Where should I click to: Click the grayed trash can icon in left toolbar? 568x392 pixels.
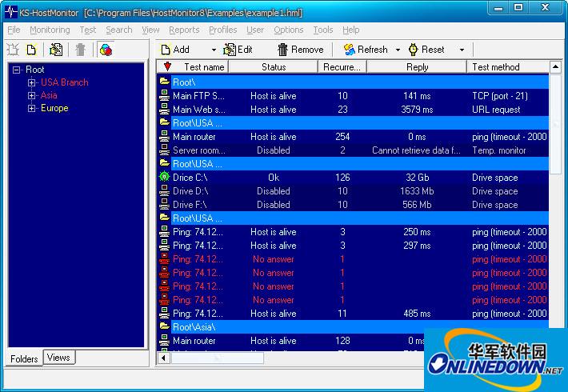click(x=81, y=50)
